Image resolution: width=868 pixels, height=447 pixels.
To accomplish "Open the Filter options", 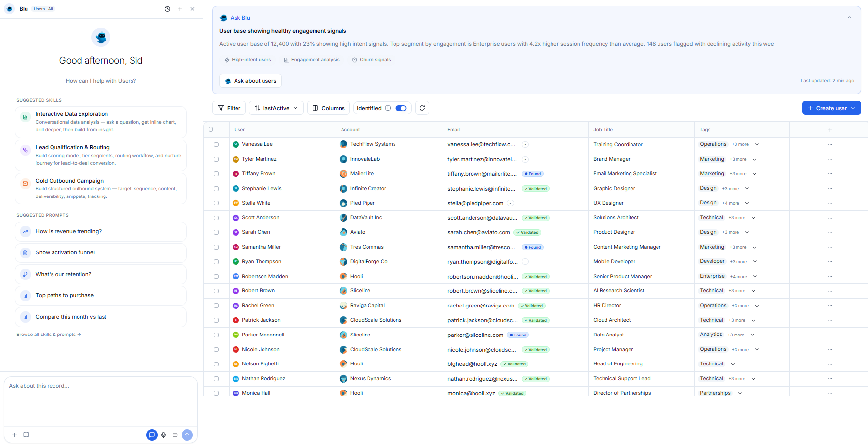I will [x=229, y=108].
